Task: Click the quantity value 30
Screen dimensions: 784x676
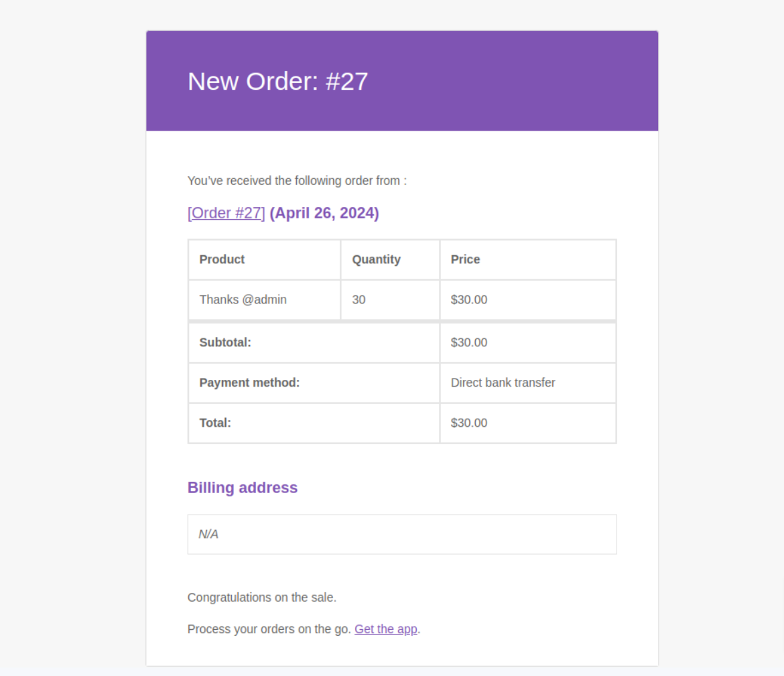Action: pos(358,299)
